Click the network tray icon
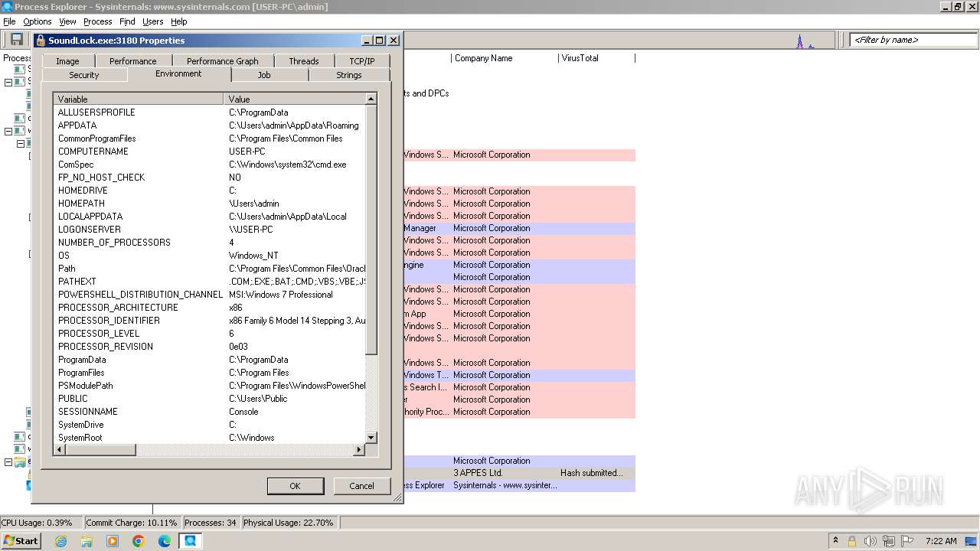 (890, 541)
